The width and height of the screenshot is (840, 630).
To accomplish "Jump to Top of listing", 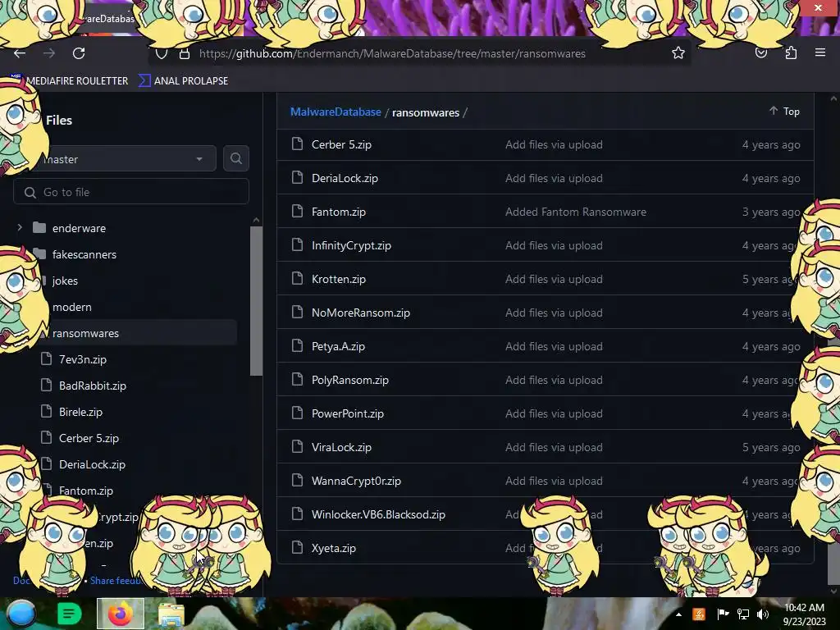I will [x=785, y=111].
